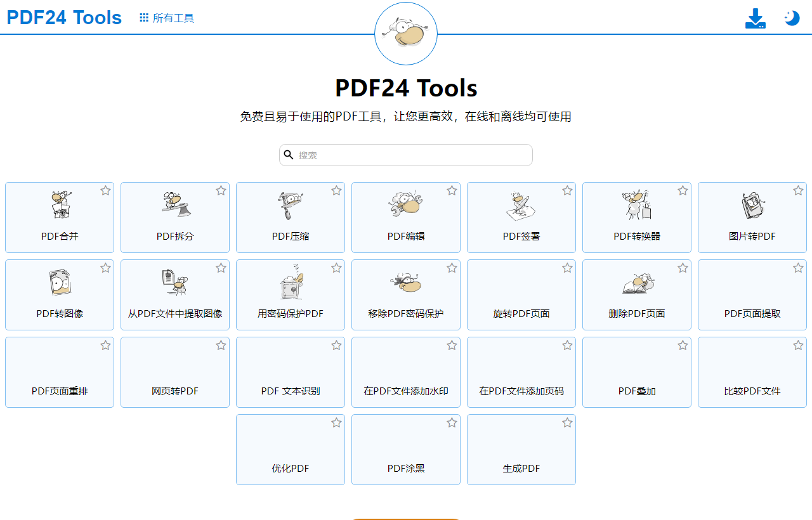
Task: Open the PDF转换器 icon
Action: pyautogui.click(x=637, y=205)
